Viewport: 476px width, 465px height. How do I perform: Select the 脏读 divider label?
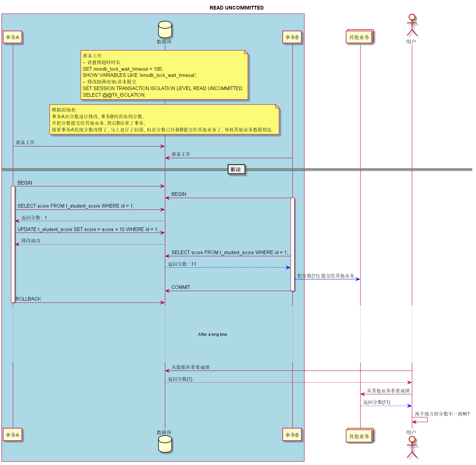[x=236, y=170]
